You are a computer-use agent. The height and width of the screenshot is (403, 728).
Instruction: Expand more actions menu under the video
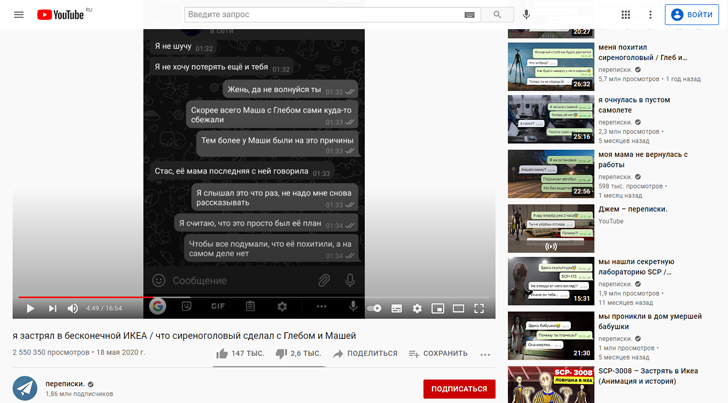[x=485, y=354]
